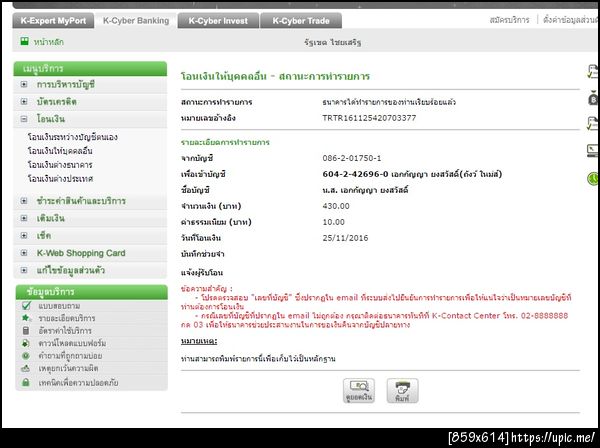The height and width of the screenshot is (448, 600).
Task: Click the ดูยอดเงin balance button
Action: (359, 391)
